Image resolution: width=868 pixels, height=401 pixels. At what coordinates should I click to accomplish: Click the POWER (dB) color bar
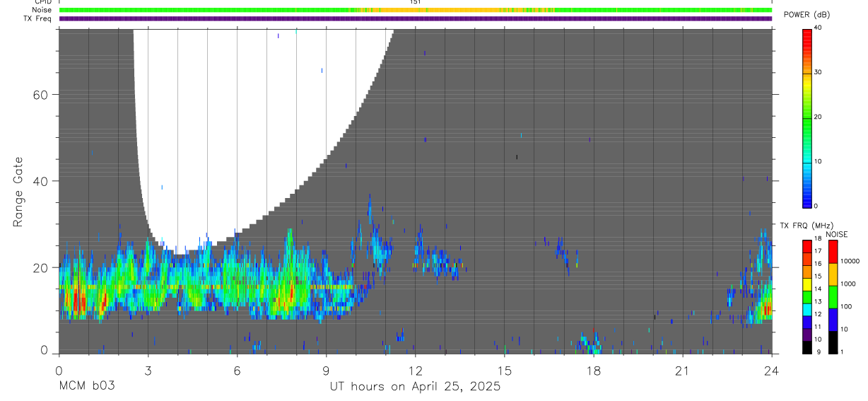tap(807, 117)
